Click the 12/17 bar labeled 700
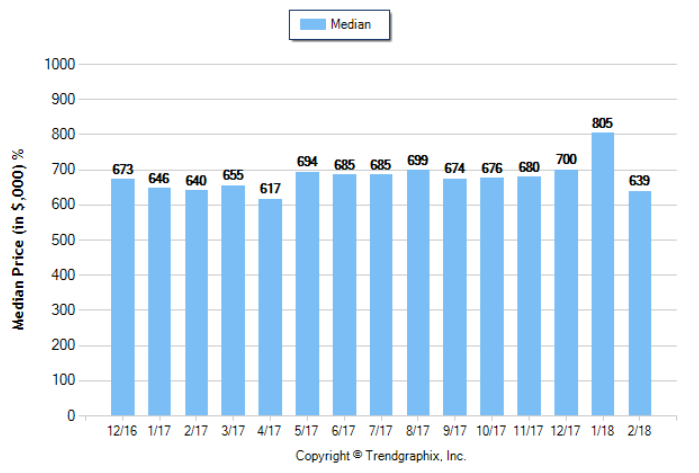This screenshot has height=473, width=699. click(566, 292)
